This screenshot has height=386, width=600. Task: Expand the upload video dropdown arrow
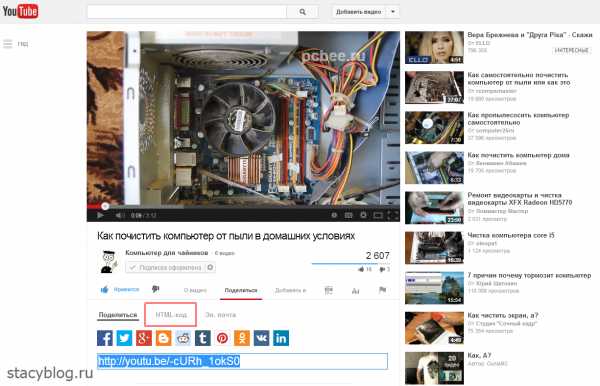point(393,12)
